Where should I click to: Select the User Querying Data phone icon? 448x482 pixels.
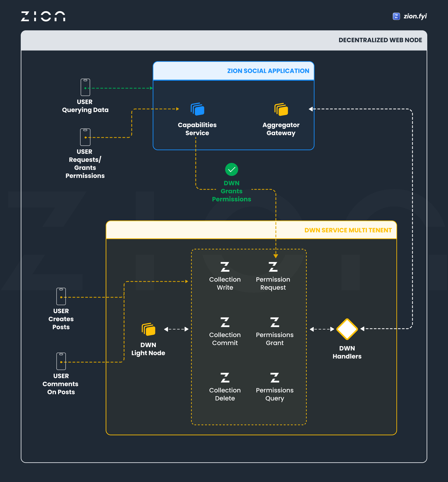(x=85, y=87)
